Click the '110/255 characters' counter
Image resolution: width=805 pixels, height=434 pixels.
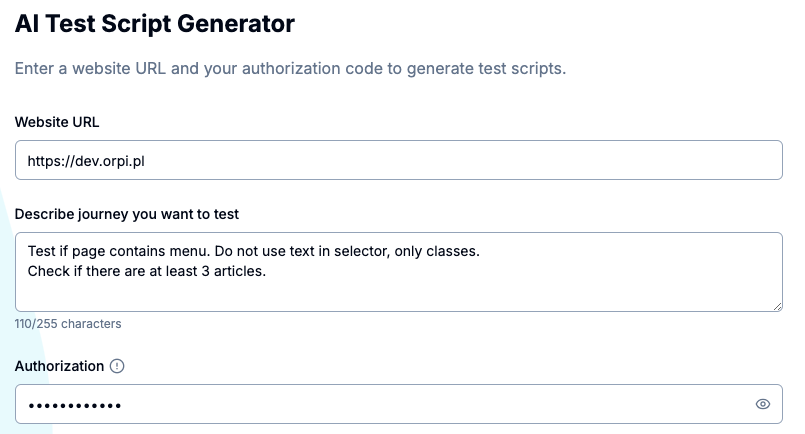68,324
